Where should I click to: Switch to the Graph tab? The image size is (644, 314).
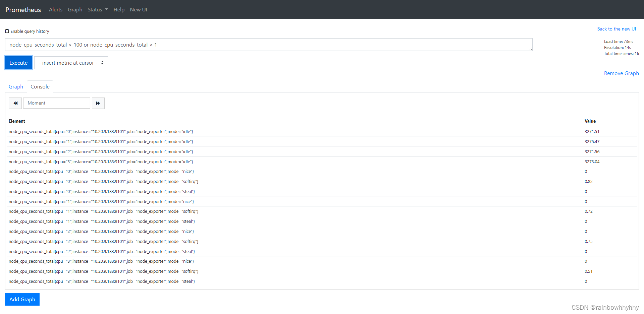[x=16, y=86]
